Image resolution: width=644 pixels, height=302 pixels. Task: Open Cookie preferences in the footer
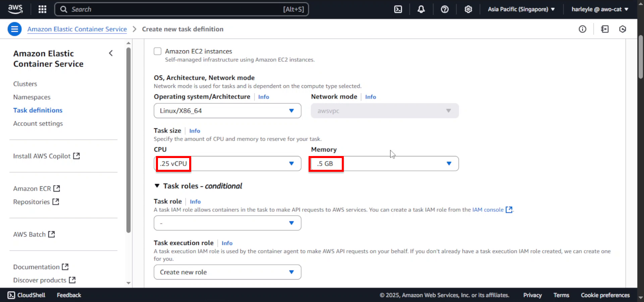coord(605,295)
